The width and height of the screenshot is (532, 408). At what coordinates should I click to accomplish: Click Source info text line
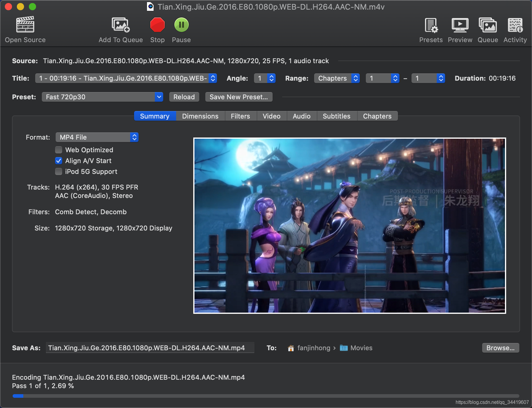click(186, 61)
